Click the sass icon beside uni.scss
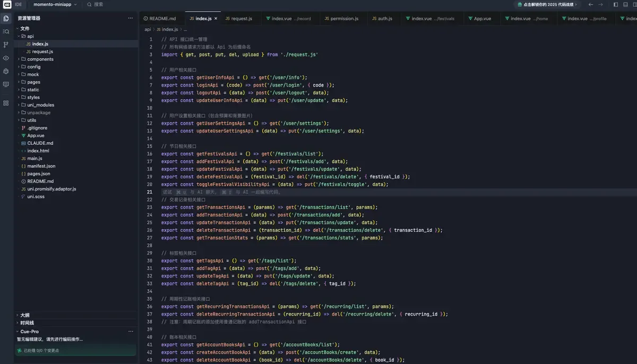The width and height of the screenshot is (637, 364). pyautogui.click(x=23, y=197)
